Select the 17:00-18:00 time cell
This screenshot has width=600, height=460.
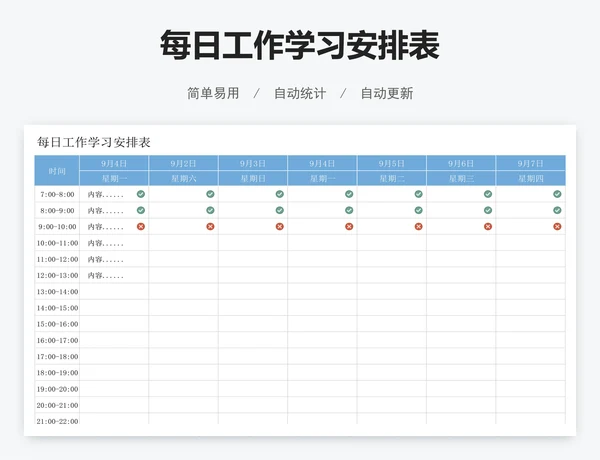click(57, 356)
